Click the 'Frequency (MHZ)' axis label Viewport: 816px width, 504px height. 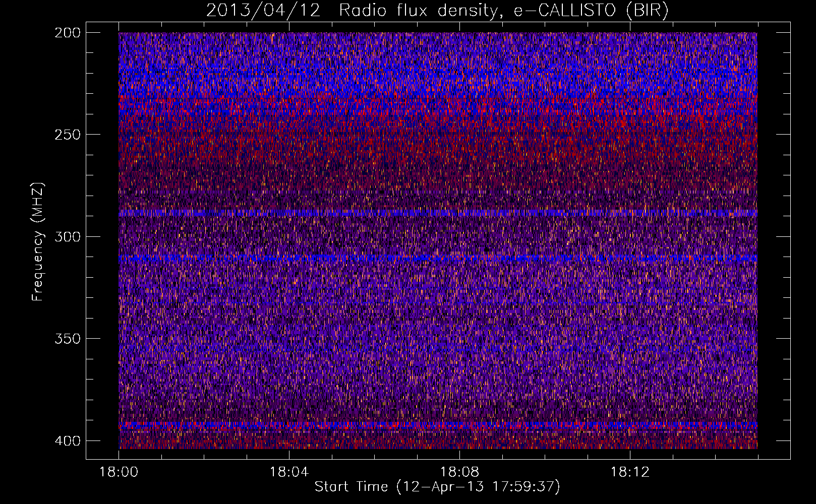[x=38, y=241]
